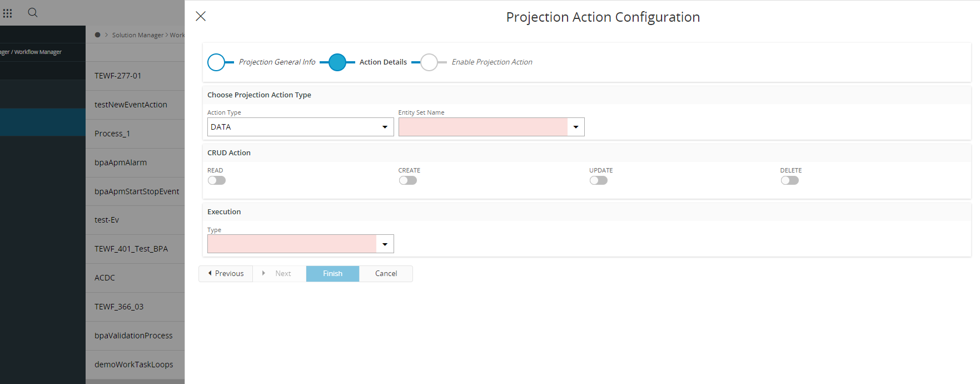Enable the CREATE toggle
Screen dimensions: 980x384
click(407, 180)
